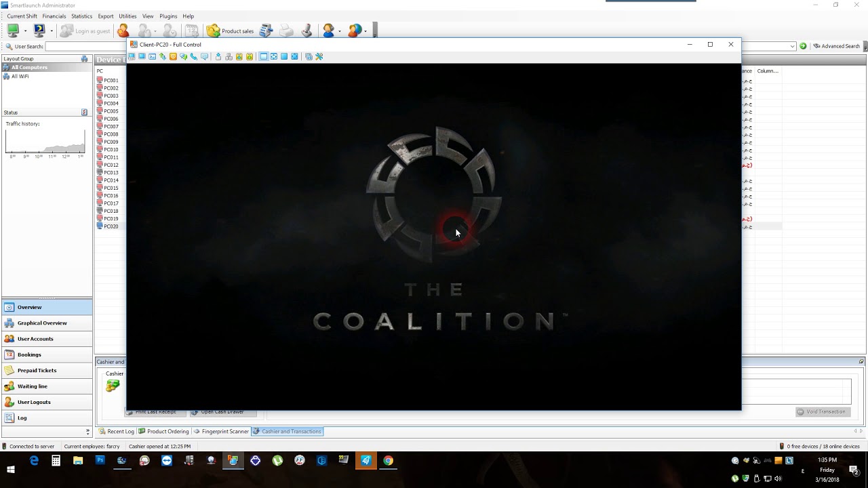868x488 pixels.
Task: Open Graphical Overview in sidebar
Action: pos(47,323)
